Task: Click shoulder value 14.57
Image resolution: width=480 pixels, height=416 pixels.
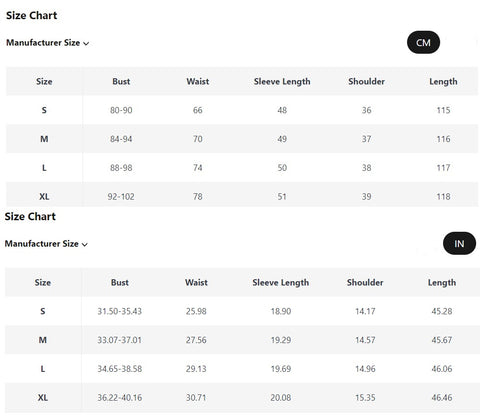Action: click(x=365, y=340)
